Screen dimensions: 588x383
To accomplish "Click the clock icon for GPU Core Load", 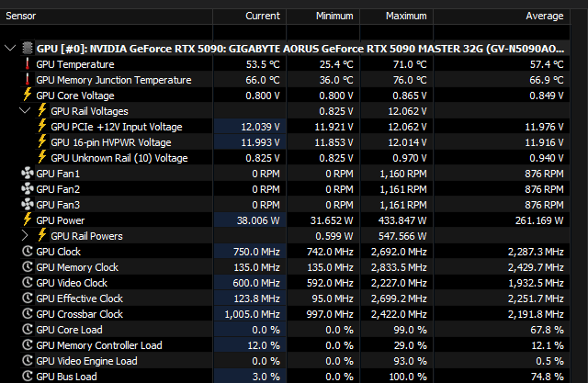I will (28, 329).
